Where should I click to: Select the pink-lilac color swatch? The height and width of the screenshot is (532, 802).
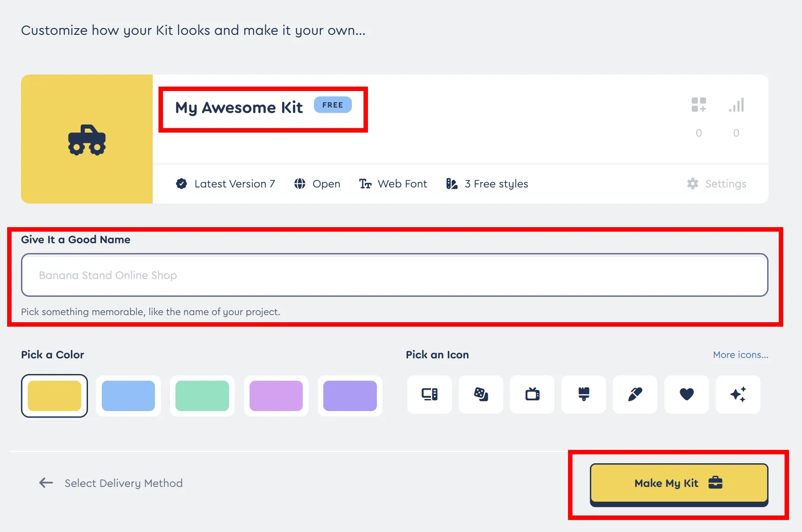point(276,396)
